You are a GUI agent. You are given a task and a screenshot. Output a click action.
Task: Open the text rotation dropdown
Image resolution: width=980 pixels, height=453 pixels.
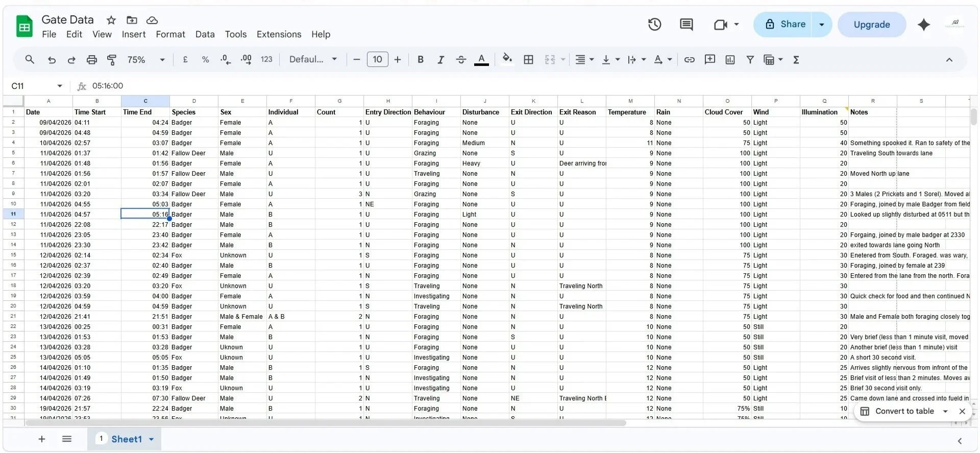click(663, 60)
